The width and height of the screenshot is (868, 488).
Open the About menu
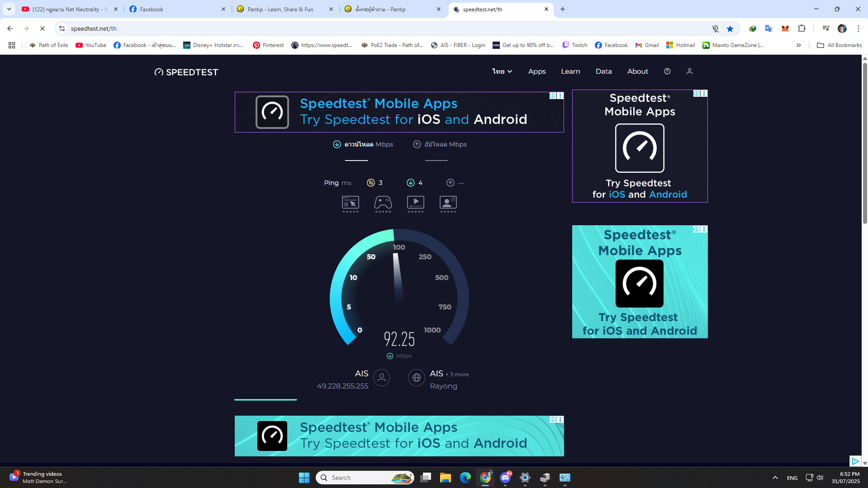pyautogui.click(x=637, y=71)
